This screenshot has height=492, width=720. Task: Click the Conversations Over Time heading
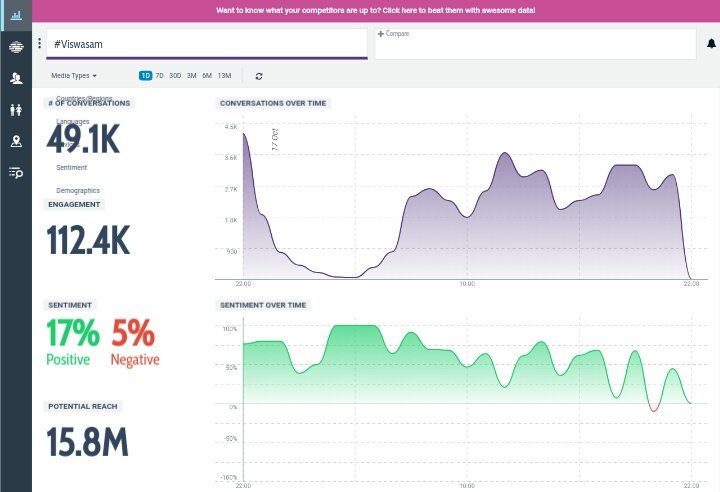point(273,103)
